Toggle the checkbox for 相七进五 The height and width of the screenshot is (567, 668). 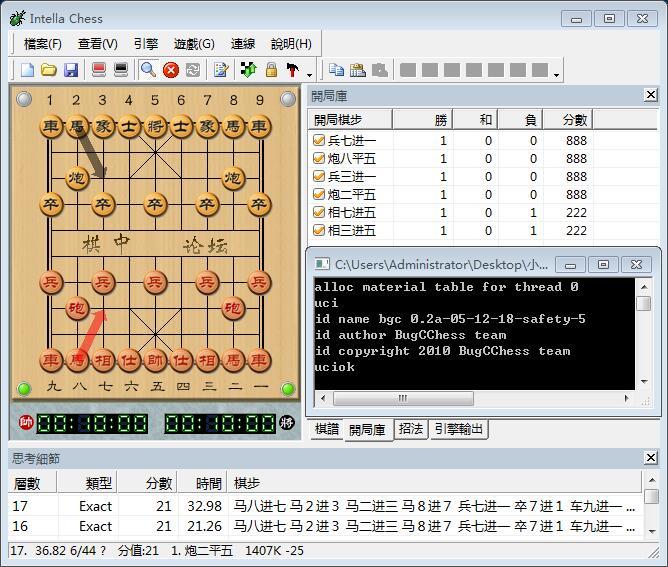tap(319, 212)
